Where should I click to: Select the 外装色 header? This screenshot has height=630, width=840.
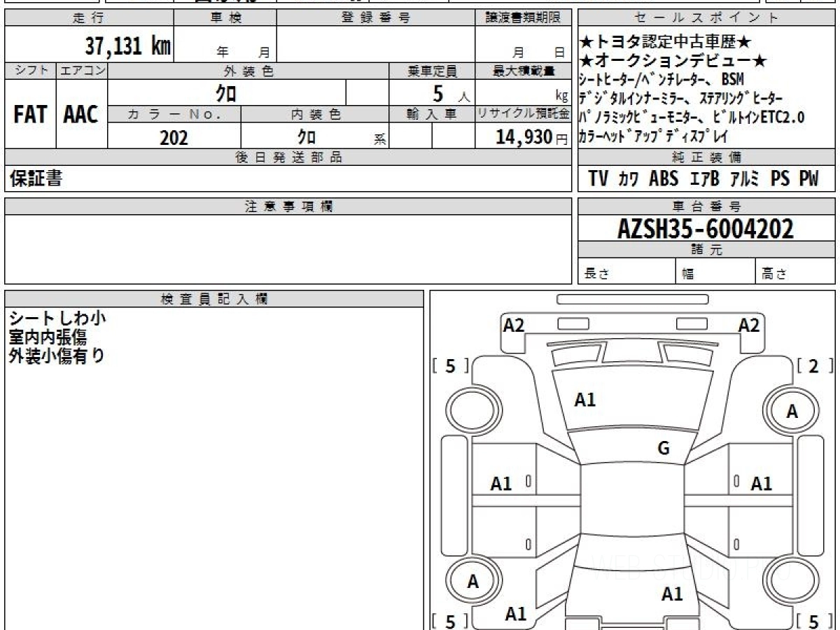[x=248, y=71]
